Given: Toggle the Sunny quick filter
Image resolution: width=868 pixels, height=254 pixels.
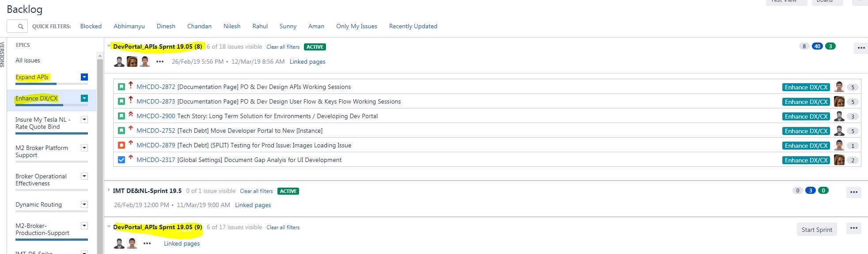Looking at the screenshot, I should [288, 27].
